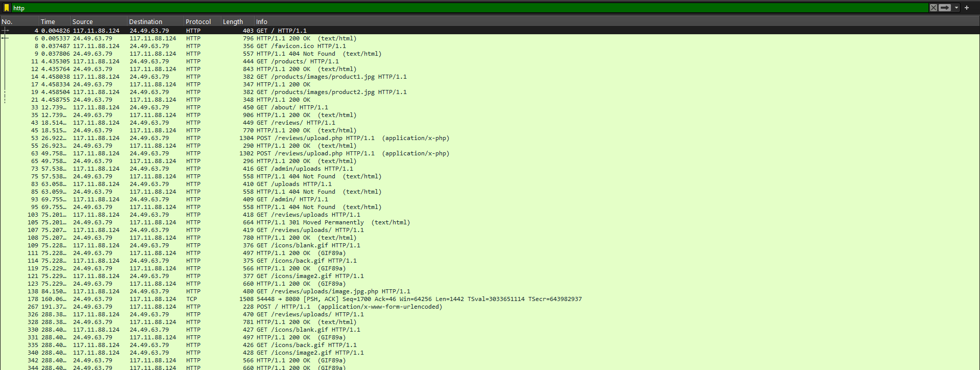The image size is (980, 370).
Task: Select TCP packet 178 on port 8080
Action: [490, 299]
